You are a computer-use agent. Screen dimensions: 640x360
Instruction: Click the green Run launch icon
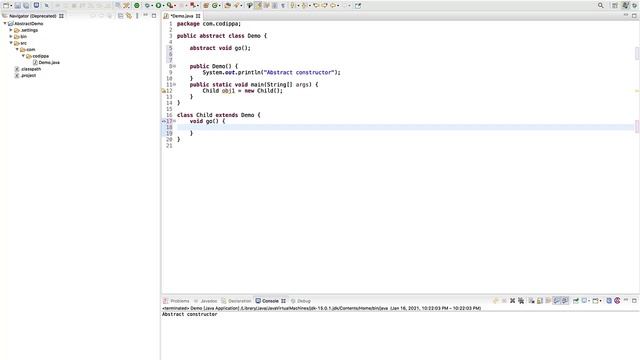pos(158,5)
